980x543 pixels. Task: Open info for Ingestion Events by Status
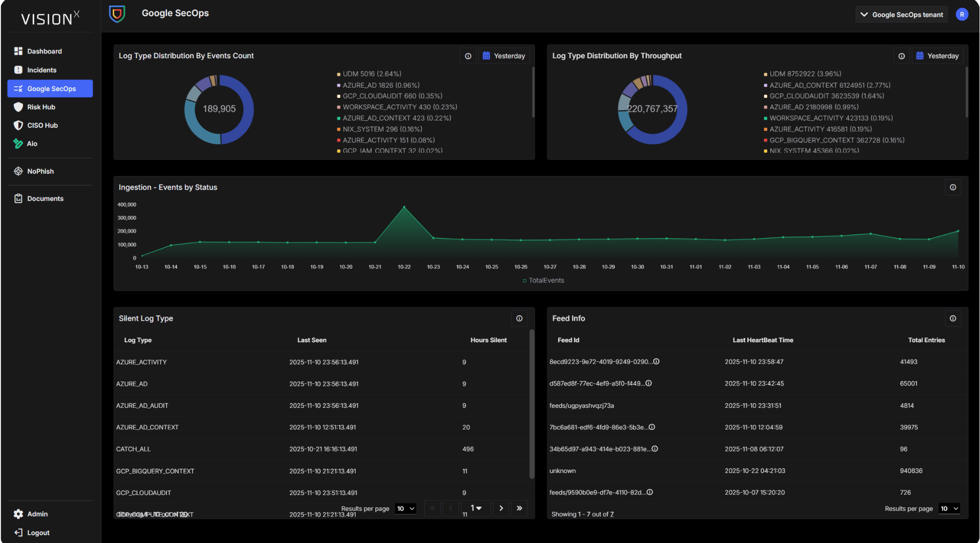(953, 188)
